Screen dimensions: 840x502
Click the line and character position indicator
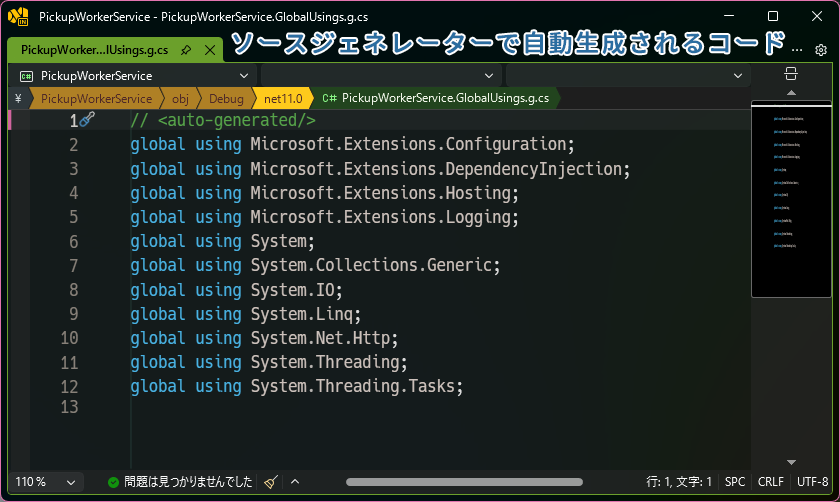point(679,482)
